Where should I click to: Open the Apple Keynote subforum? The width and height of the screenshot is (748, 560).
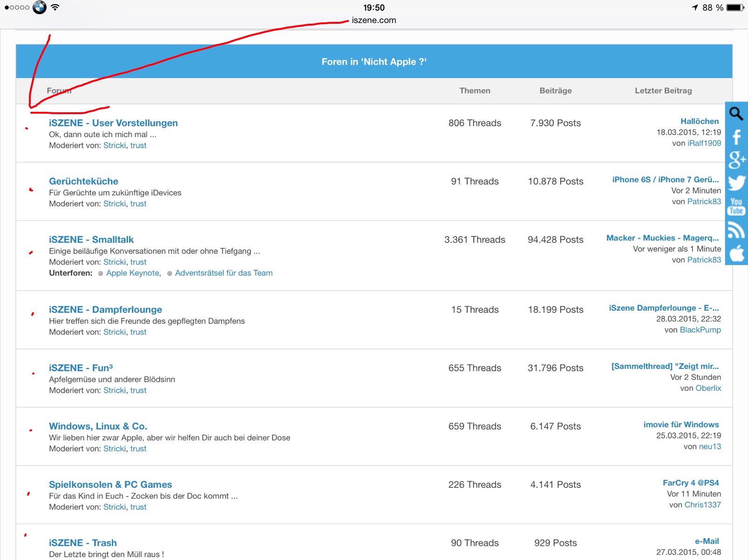click(x=132, y=273)
